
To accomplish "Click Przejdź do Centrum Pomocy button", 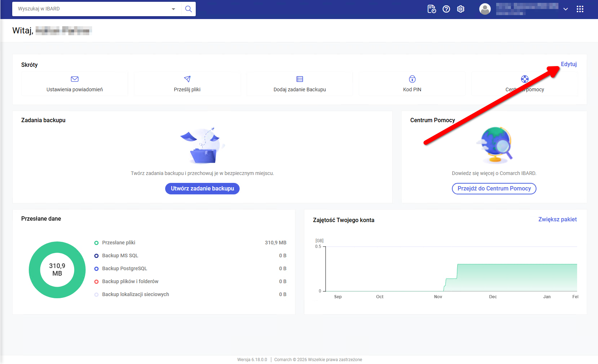I will (494, 189).
